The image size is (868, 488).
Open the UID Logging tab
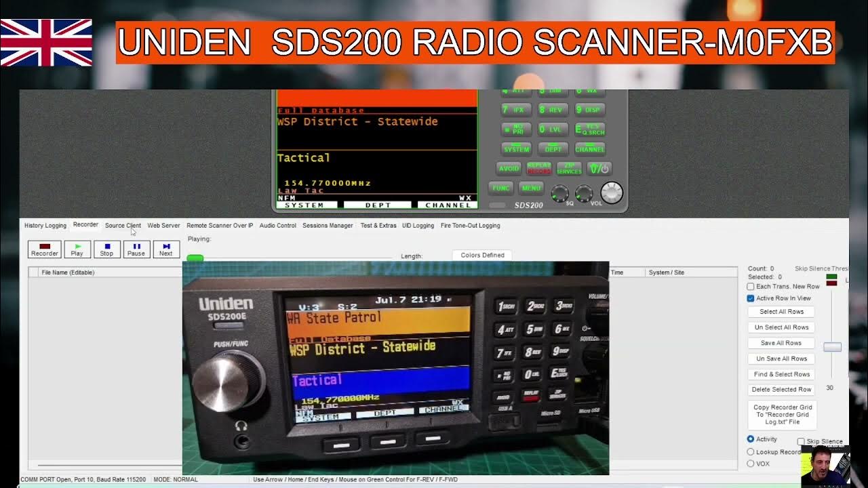click(418, 226)
